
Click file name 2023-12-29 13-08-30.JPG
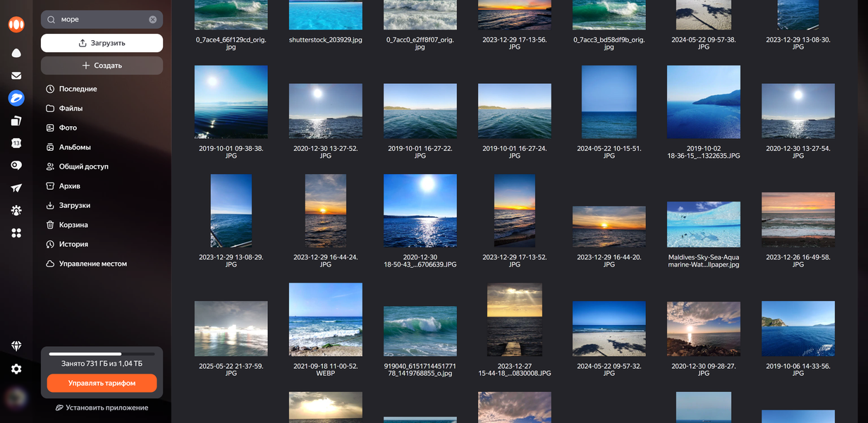point(797,44)
